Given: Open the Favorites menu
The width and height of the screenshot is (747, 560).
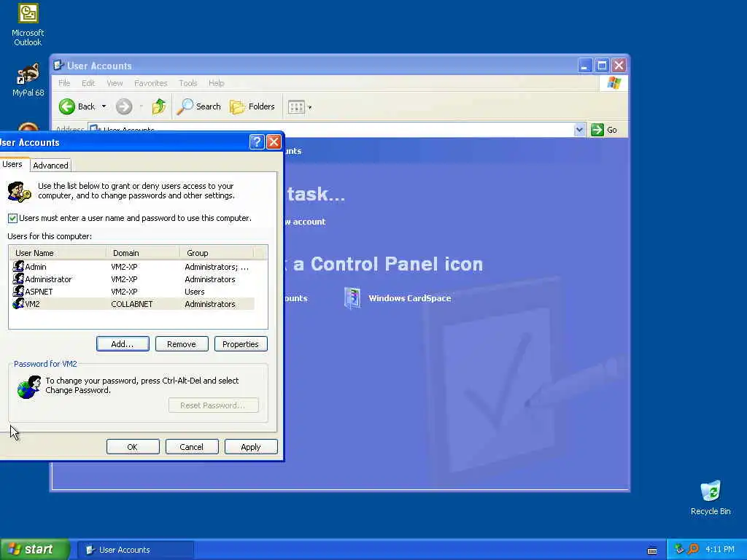Looking at the screenshot, I should [150, 83].
